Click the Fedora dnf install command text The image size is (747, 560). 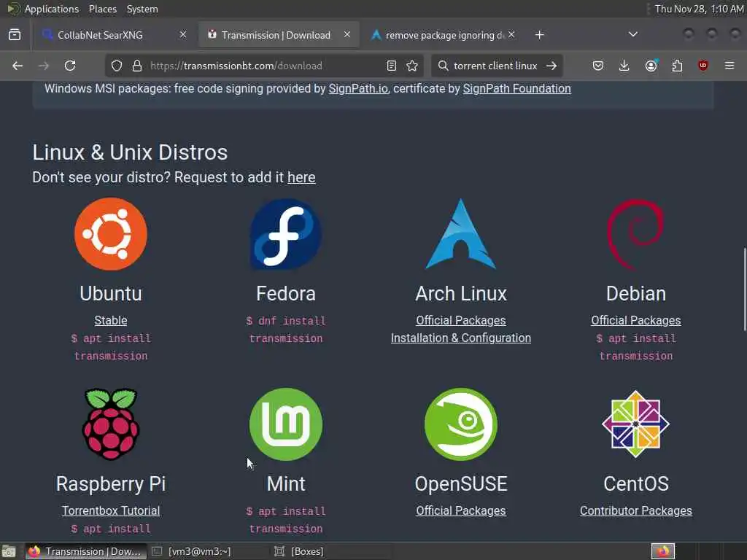(286, 330)
